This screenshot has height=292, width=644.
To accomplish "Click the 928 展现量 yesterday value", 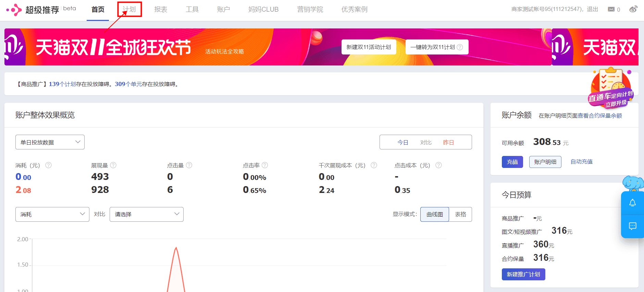I will (x=100, y=190).
